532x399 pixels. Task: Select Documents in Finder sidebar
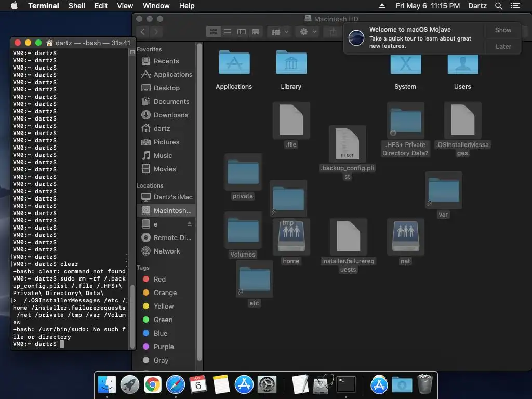pyautogui.click(x=166, y=102)
